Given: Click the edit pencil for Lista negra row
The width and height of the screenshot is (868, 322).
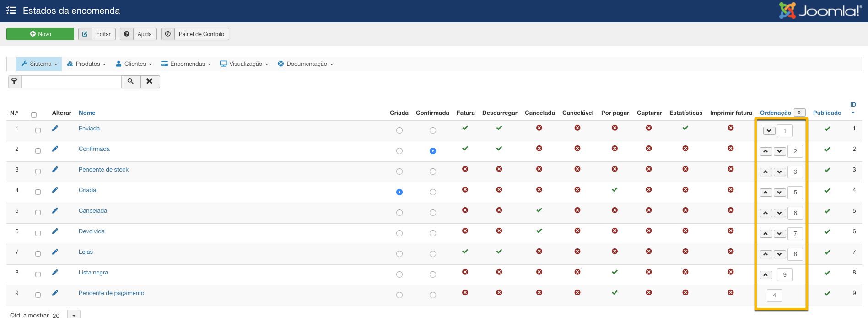Looking at the screenshot, I should (x=55, y=273).
